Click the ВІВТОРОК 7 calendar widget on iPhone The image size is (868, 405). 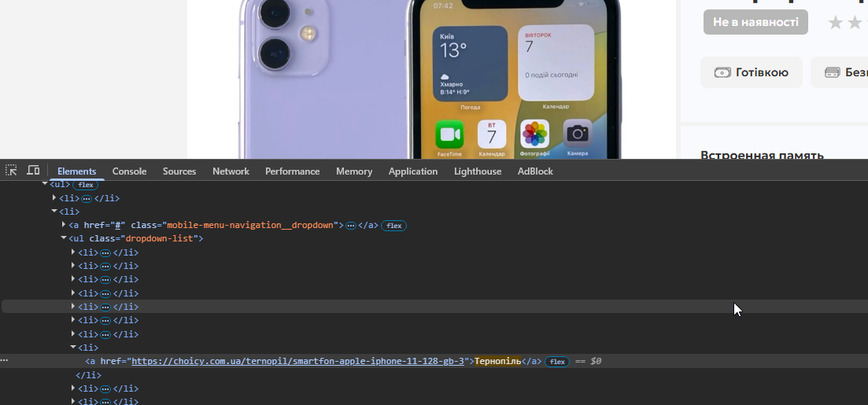click(556, 63)
